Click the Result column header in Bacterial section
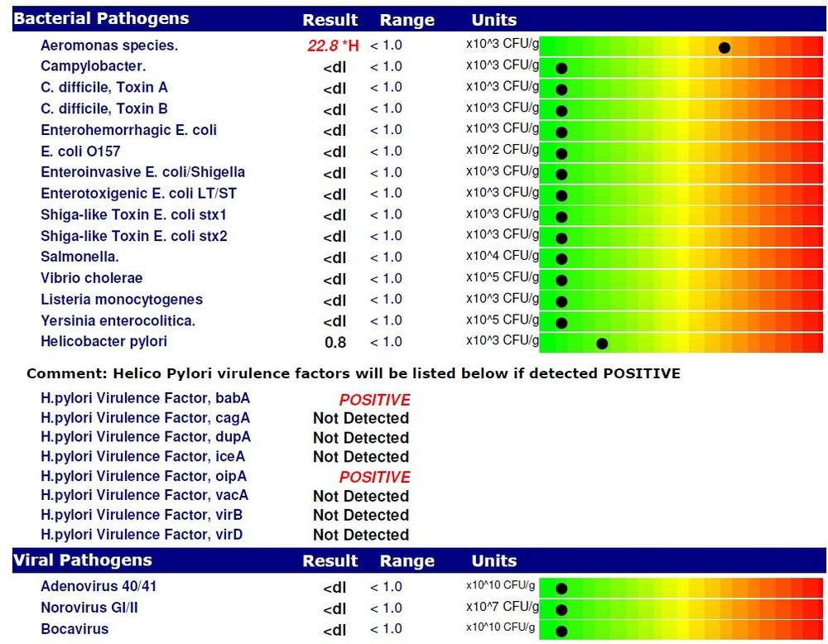This screenshot has height=644, width=828. point(330,20)
